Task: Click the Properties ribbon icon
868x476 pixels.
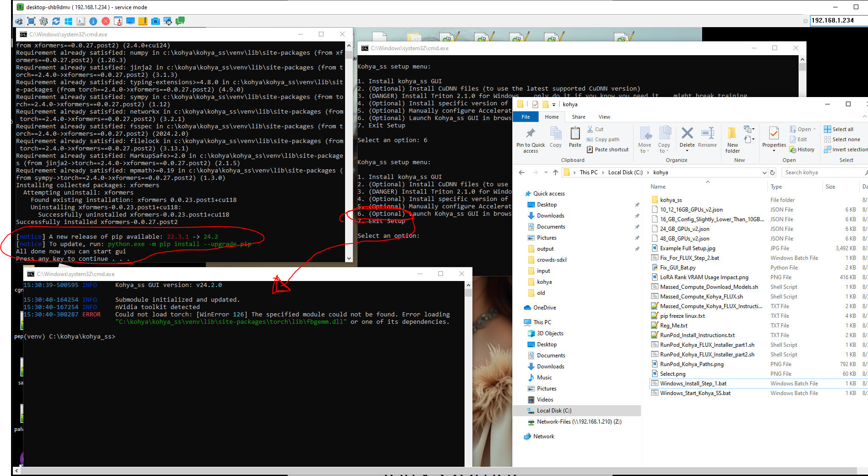Action: 774,134
